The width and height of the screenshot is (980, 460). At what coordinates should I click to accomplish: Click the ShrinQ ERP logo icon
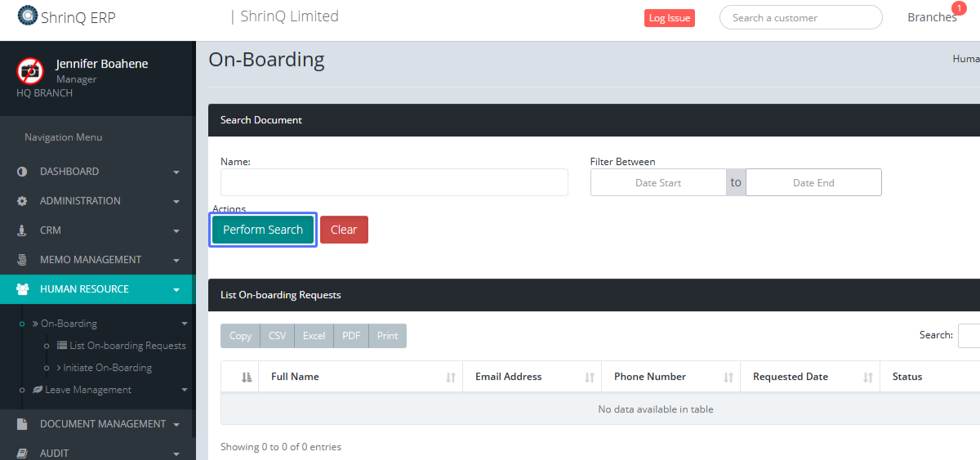[28, 16]
